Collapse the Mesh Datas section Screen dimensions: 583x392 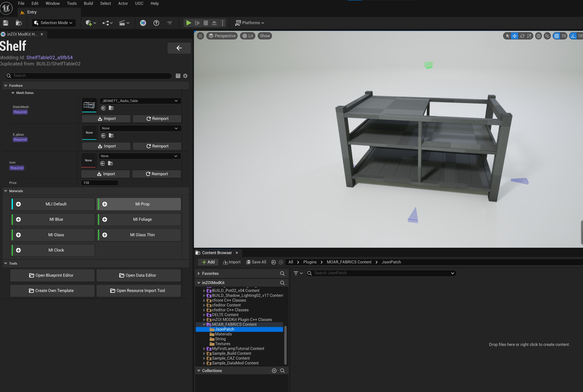coord(13,93)
